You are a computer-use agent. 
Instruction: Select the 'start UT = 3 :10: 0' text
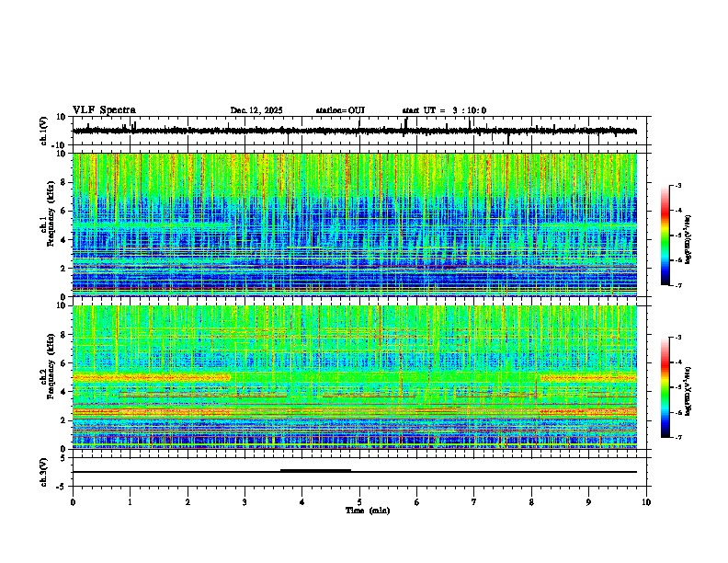coord(444,110)
